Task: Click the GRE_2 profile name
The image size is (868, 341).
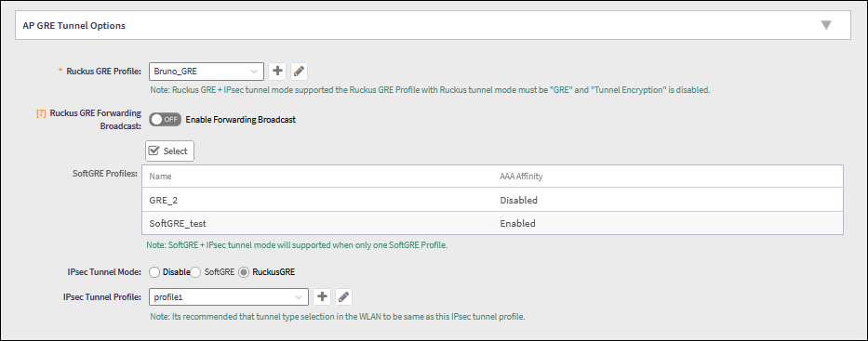Action: click(x=164, y=200)
